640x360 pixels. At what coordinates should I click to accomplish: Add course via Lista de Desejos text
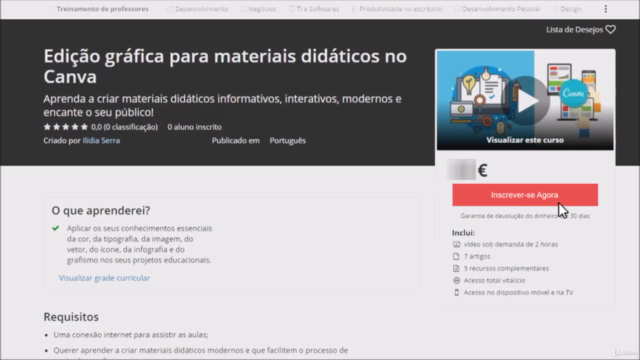[x=574, y=29]
